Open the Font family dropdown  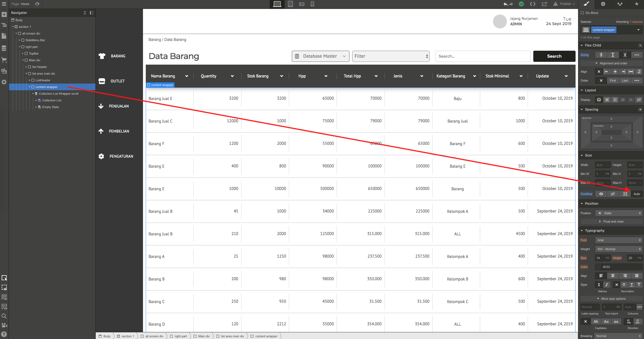[619, 240]
